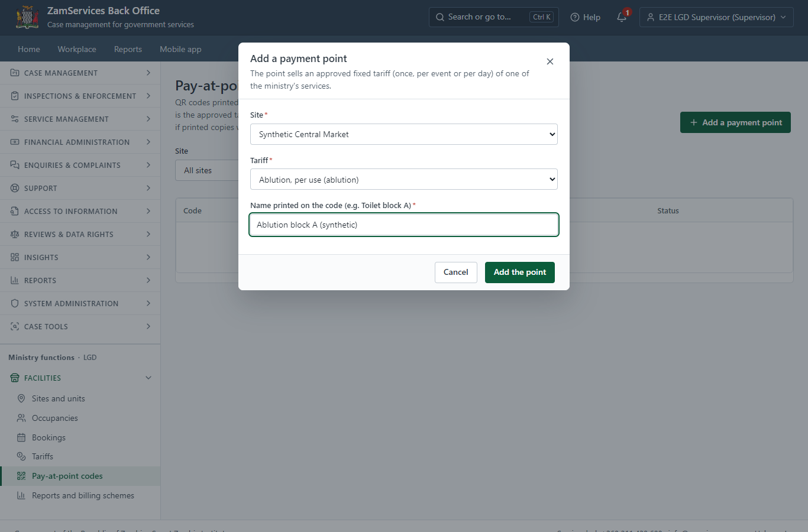Click the Reviews & Data Rights scales icon
The image size is (808, 532).
(15, 234)
